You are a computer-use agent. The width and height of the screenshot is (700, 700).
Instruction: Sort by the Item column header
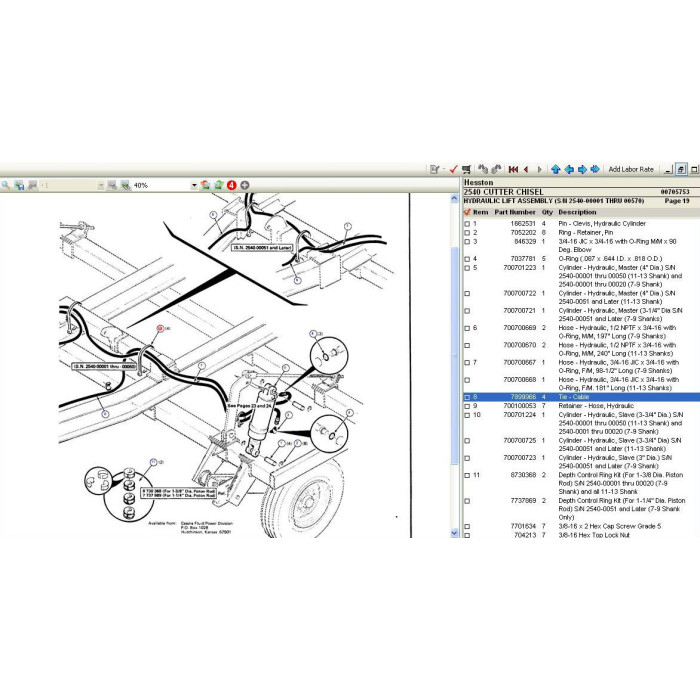click(480, 212)
